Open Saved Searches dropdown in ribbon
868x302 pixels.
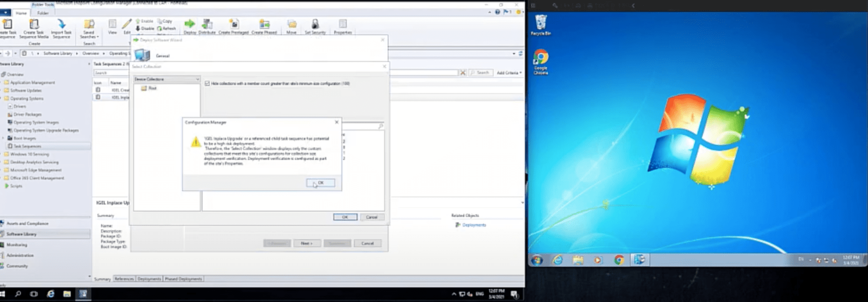[x=89, y=29]
